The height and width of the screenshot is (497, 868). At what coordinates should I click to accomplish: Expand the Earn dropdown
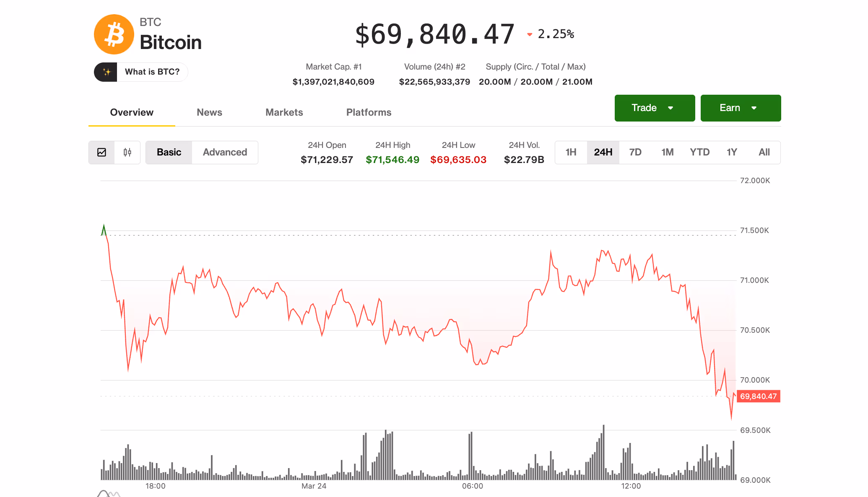[741, 108]
